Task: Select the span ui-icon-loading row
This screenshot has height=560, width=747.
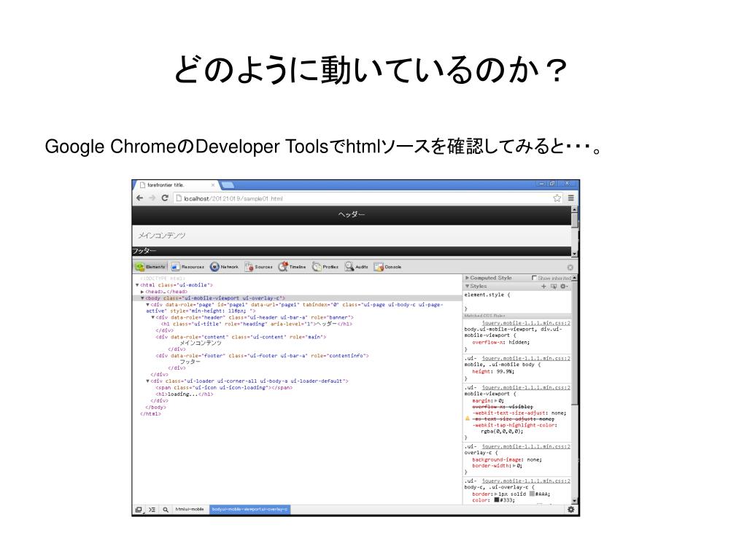Action: (x=224, y=388)
